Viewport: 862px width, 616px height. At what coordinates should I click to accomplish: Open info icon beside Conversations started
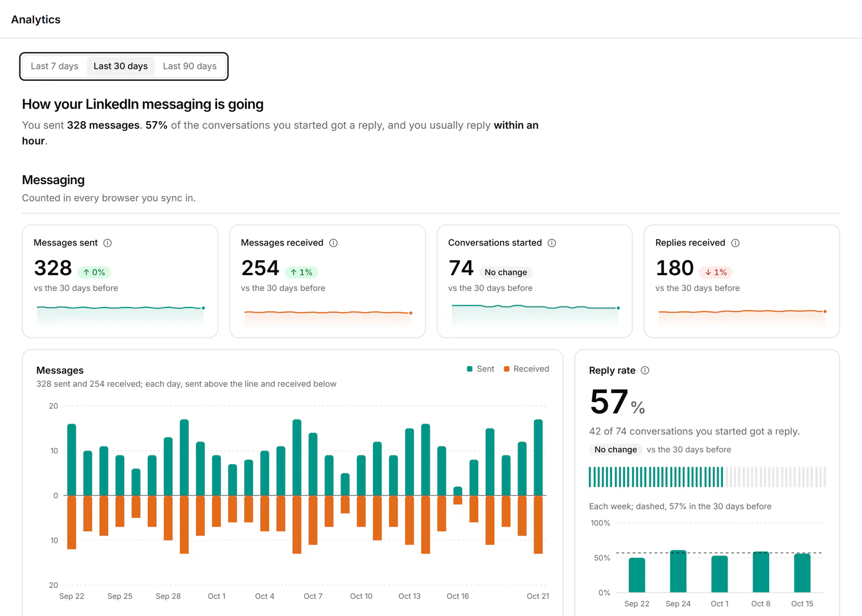(x=552, y=243)
